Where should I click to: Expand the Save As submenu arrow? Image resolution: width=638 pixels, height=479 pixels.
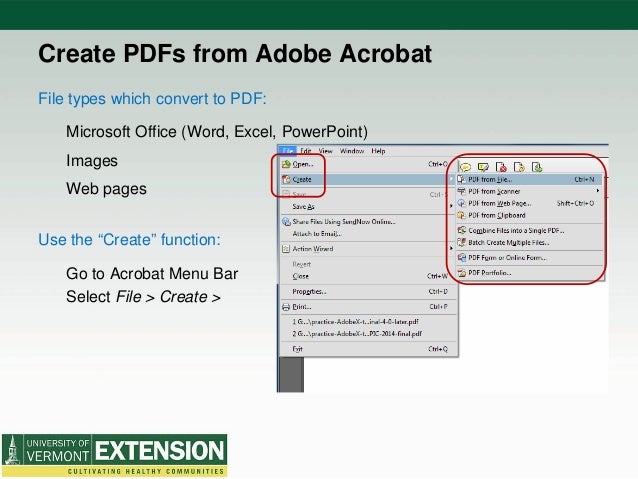tap(451, 207)
